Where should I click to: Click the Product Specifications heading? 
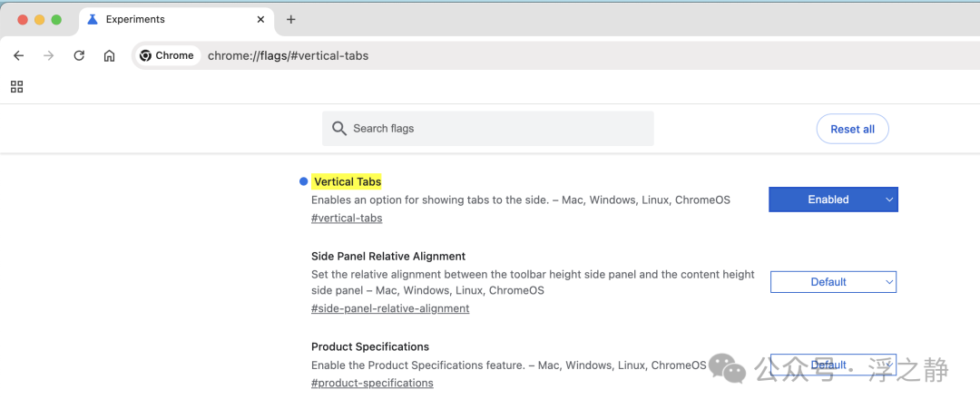click(x=370, y=346)
